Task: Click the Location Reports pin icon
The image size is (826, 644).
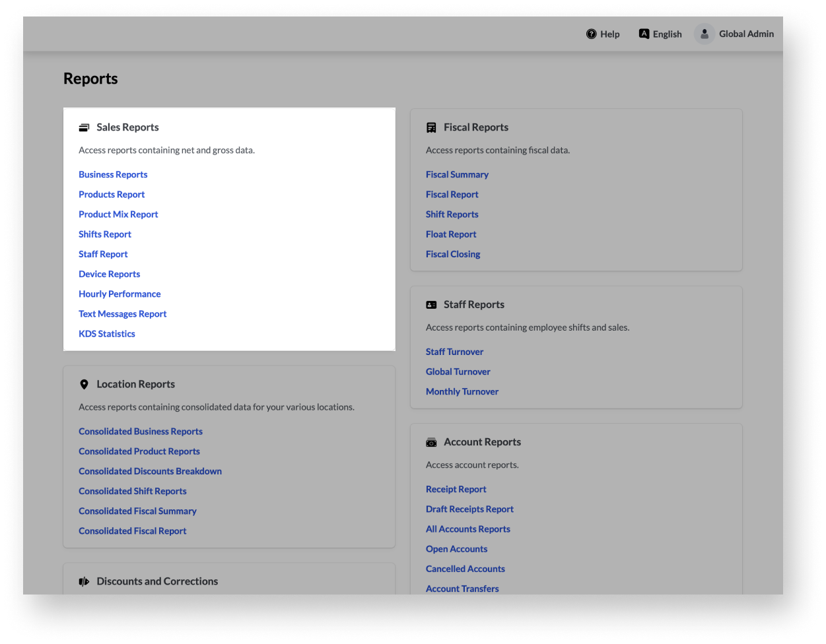Action: [84, 384]
